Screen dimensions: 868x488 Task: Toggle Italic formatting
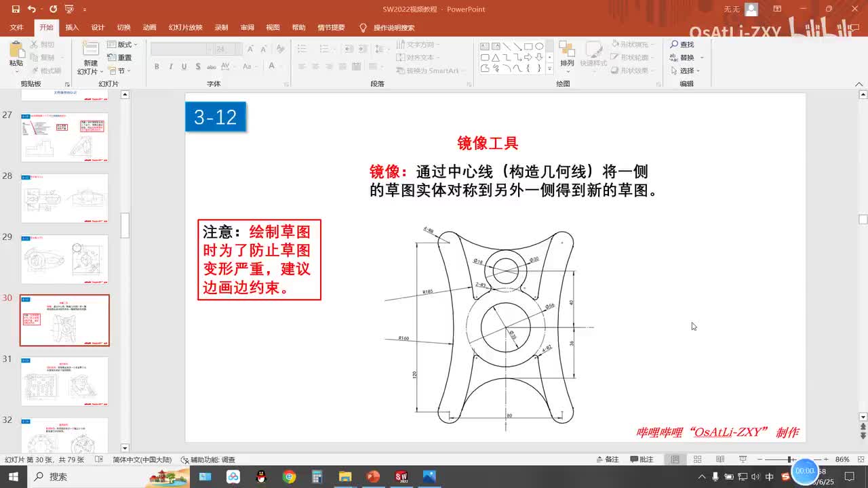point(171,66)
